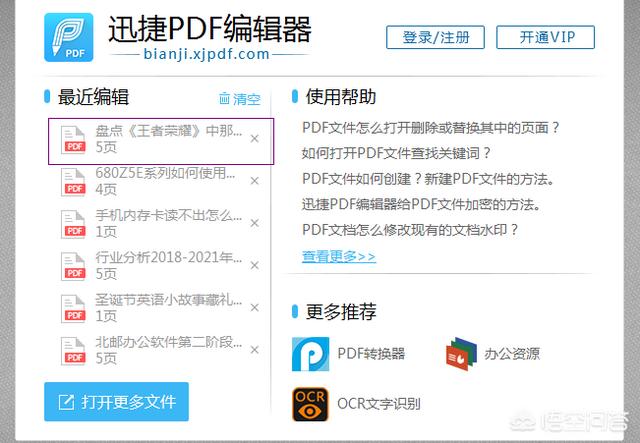Remove 680Z5E系列如何使用 entry with its X

point(255,181)
